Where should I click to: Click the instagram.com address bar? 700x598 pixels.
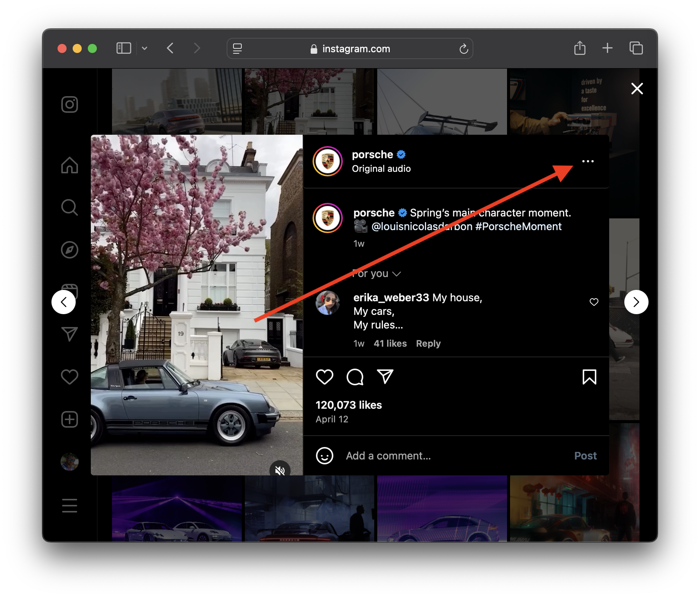[x=350, y=48]
